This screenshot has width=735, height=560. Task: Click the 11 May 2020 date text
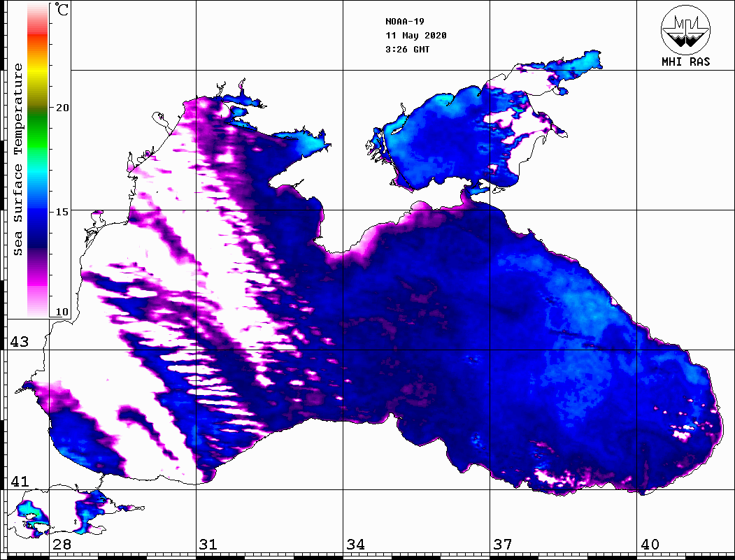click(x=416, y=36)
